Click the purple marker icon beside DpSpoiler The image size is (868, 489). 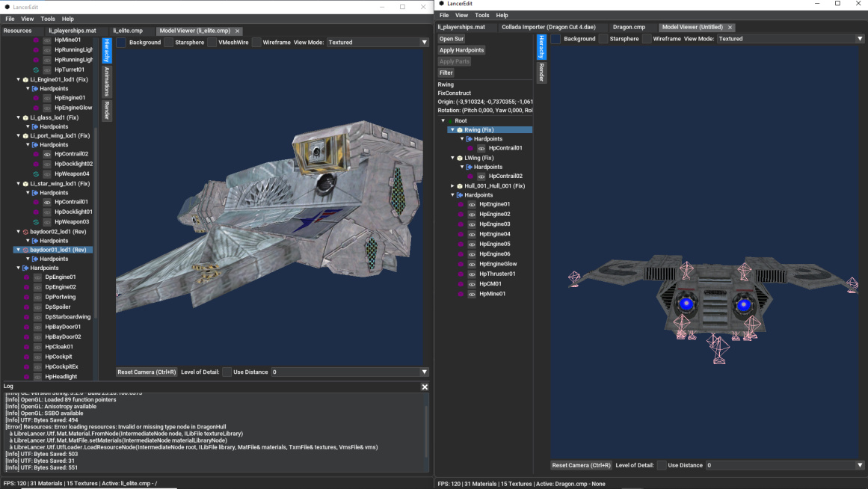(26, 307)
